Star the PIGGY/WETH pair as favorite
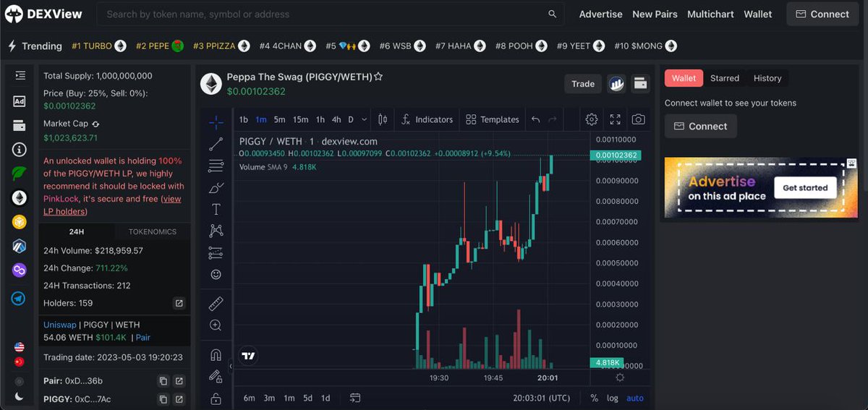Viewport: 868px width, 410px height. tap(378, 77)
